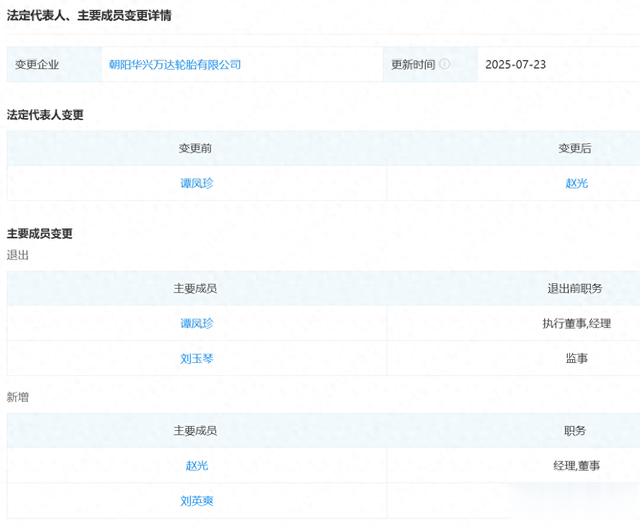Open 刘玉琴 member link
Image resolution: width=640 pixels, height=527 pixels.
[197, 358]
